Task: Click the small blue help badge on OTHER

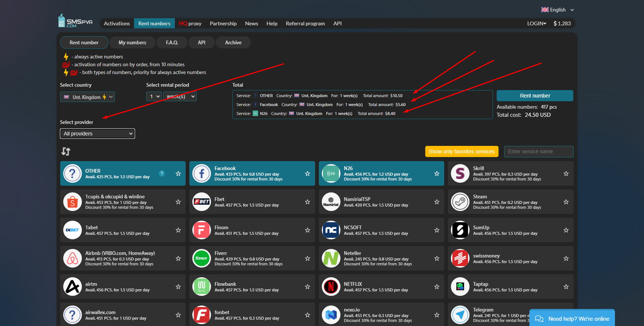Action: [x=162, y=173]
